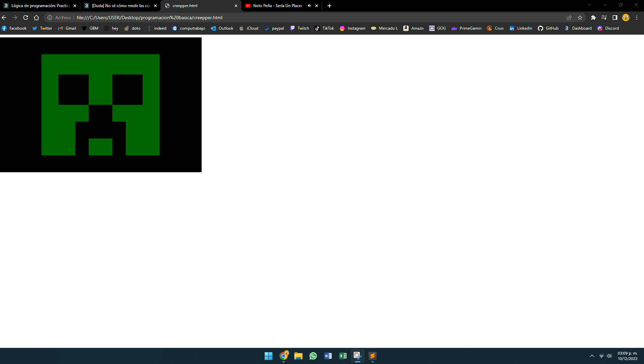Go forward in browser history
Screen dimensions: 644x364
tap(15, 18)
